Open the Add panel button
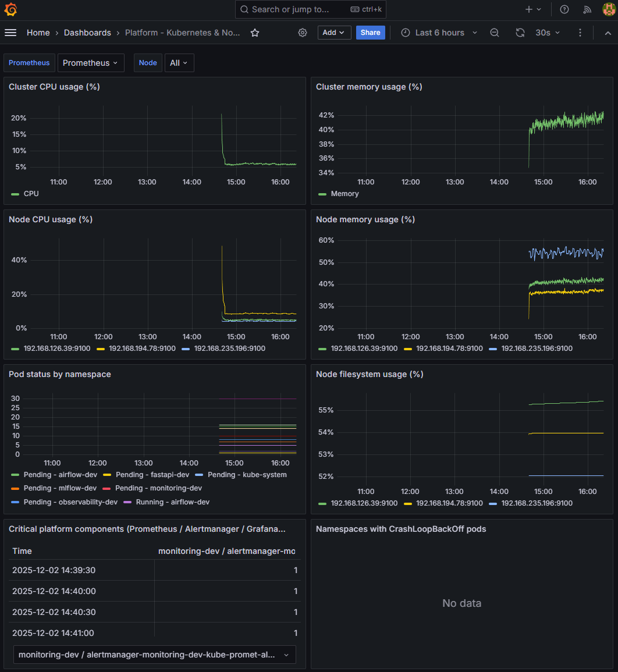The width and height of the screenshot is (618, 672). point(334,33)
